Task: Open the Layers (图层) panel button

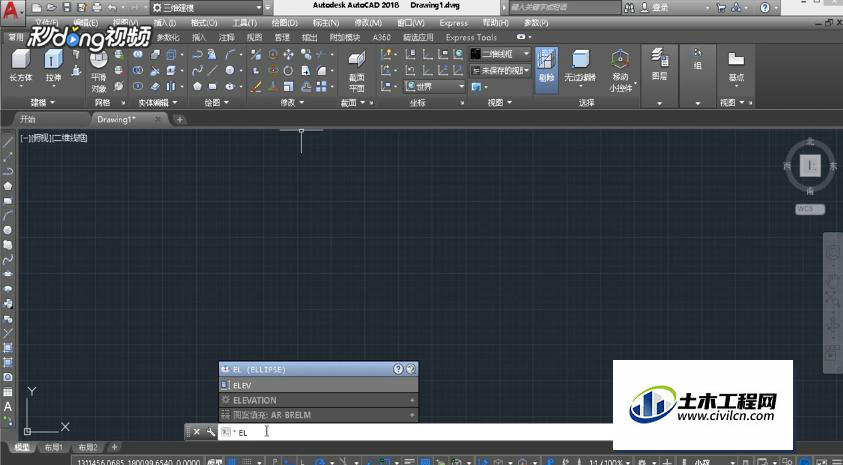Action: pyautogui.click(x=660, y=64)
